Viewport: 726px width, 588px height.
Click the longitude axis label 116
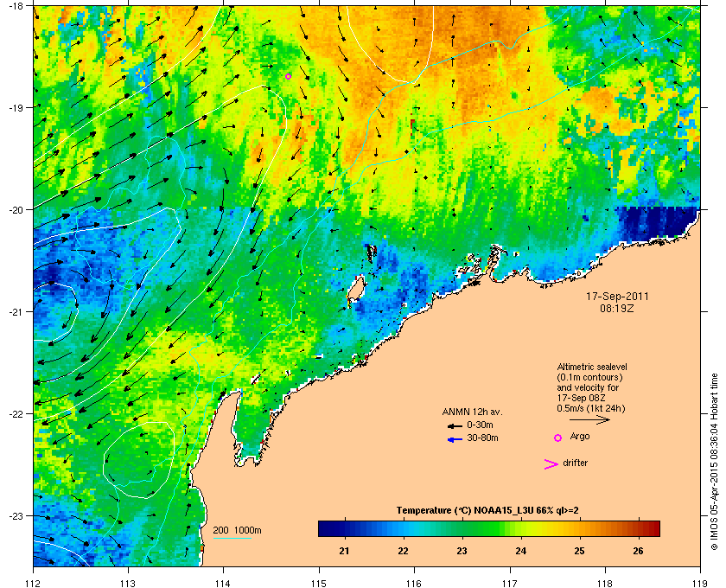tap(414, 583)
